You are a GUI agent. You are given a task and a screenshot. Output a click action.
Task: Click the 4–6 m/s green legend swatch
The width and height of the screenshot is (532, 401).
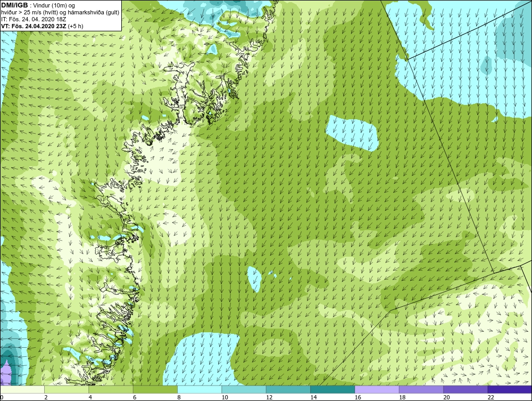click(x=111, y=389)
